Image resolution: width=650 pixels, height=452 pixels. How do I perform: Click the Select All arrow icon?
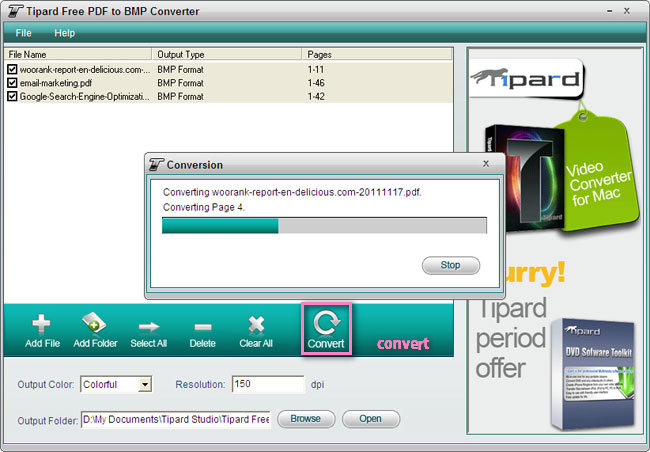coord(149,327)
